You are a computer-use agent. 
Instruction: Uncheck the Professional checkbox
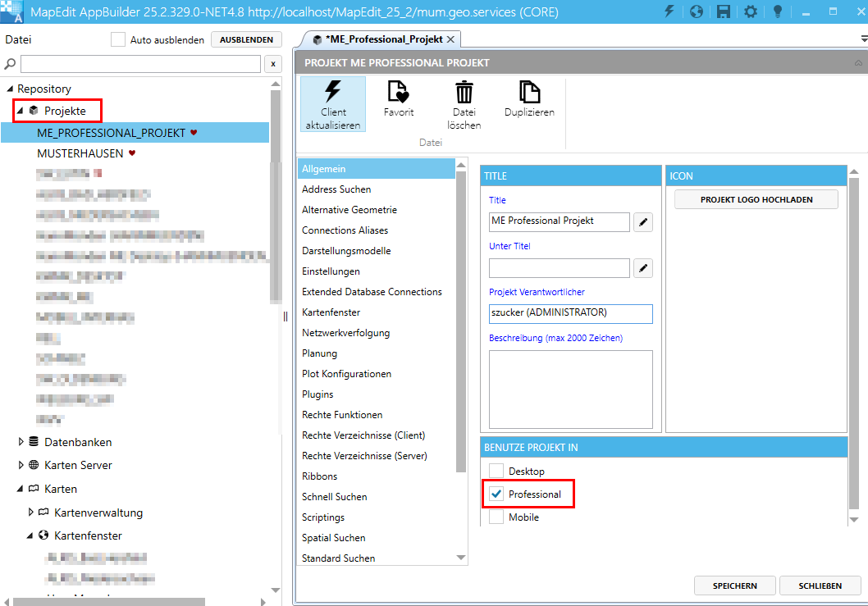point(496,494)
